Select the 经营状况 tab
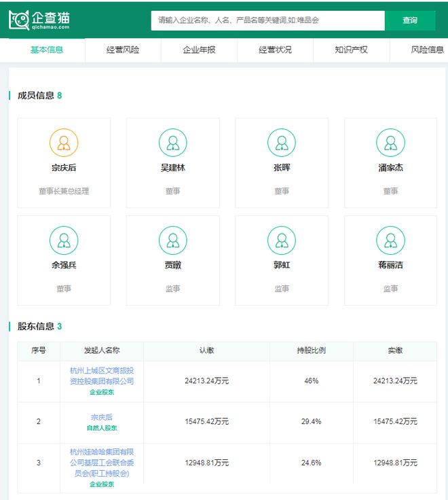448x500 pixels. pos(276,50)
